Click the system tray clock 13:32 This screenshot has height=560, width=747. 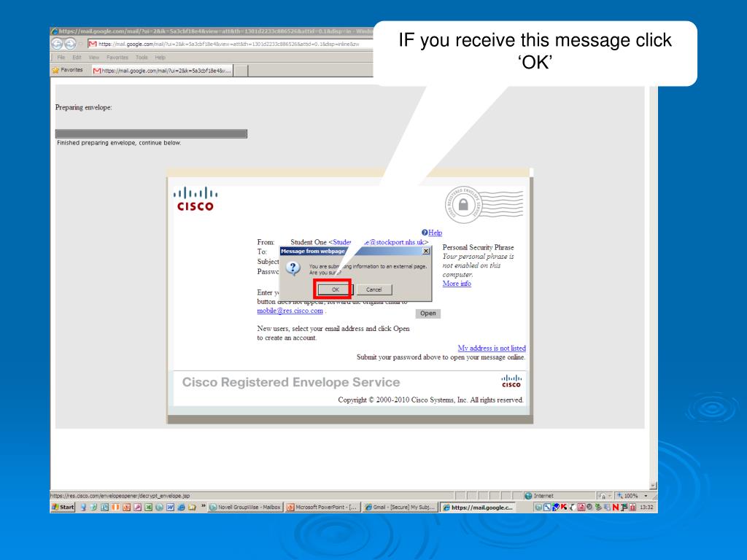646,507
